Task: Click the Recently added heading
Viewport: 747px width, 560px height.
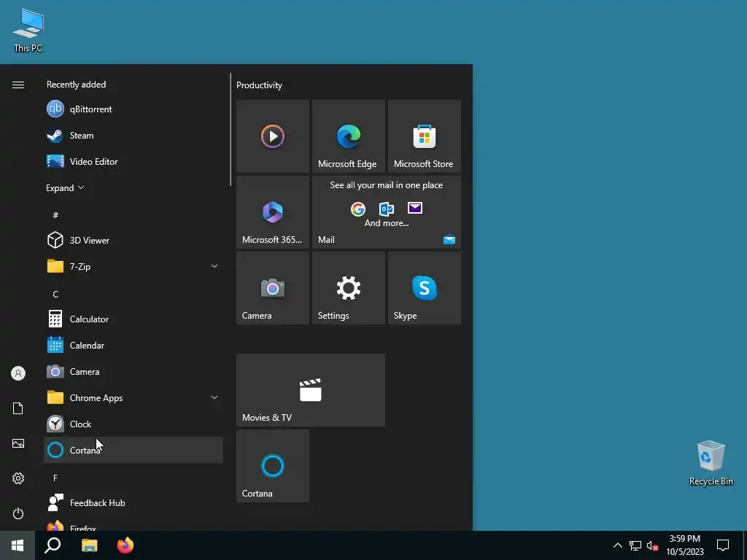Action: click(76, 85)
